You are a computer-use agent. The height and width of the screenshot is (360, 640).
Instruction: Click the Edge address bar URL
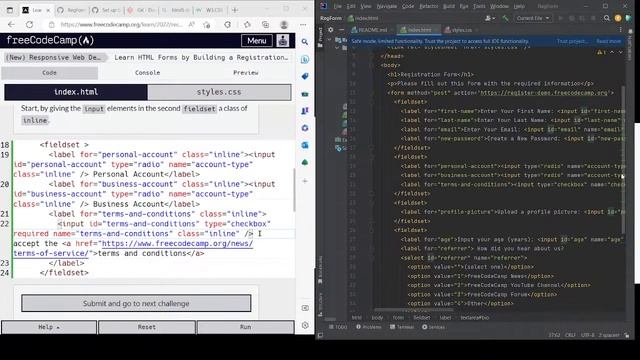tap(121, 24)
